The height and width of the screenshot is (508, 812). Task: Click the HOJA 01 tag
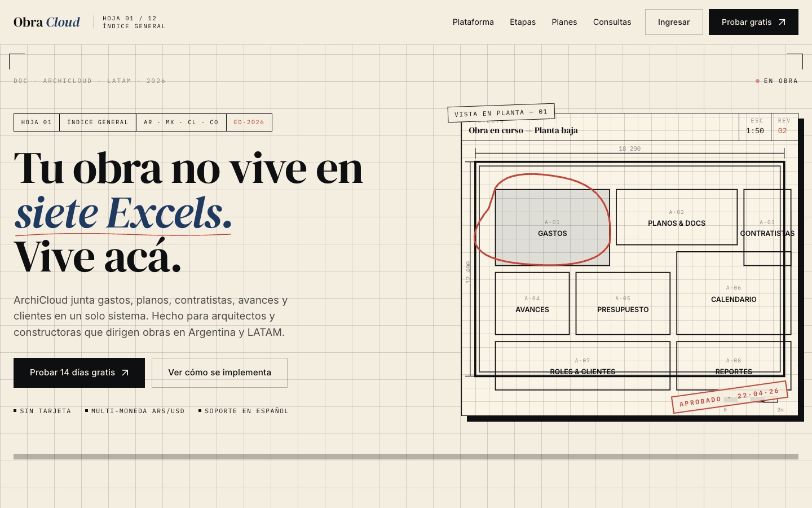[x=37, y=122]
